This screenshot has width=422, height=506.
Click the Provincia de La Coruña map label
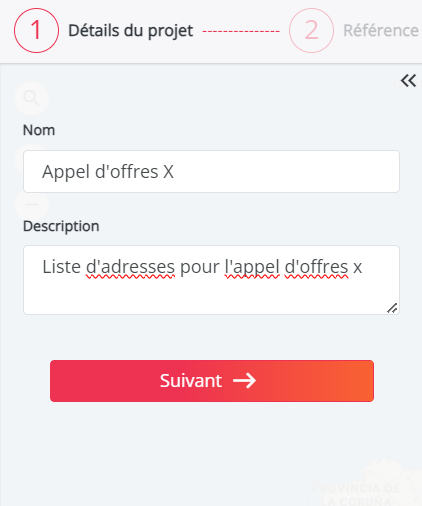(356, 495)
